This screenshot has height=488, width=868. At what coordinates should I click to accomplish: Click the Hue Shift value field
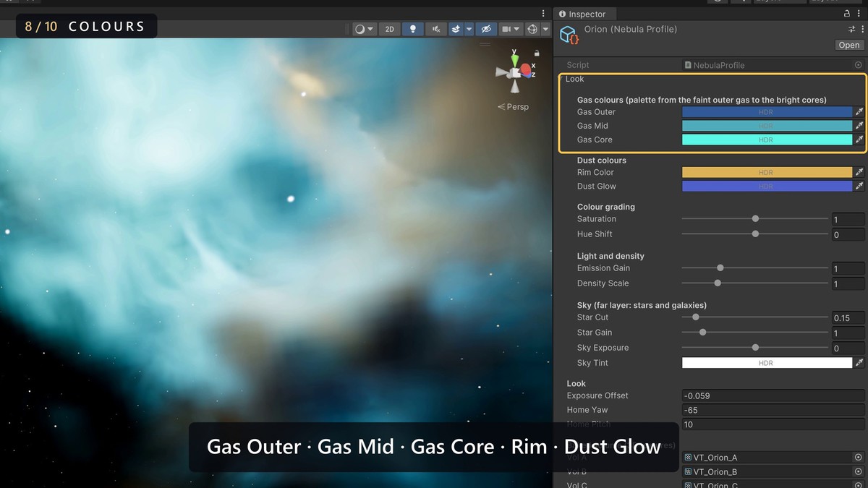click(x=848, y=234)
